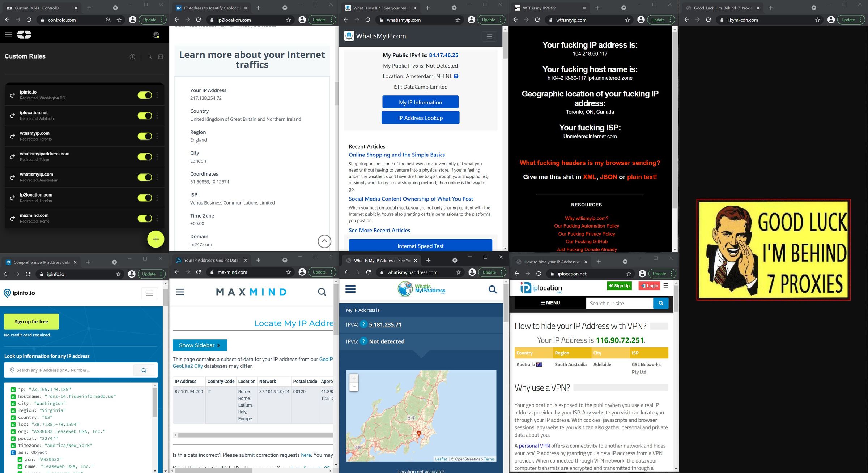Open the WhatIsMyIP.com hamburger menu

[x=489, y=36]
